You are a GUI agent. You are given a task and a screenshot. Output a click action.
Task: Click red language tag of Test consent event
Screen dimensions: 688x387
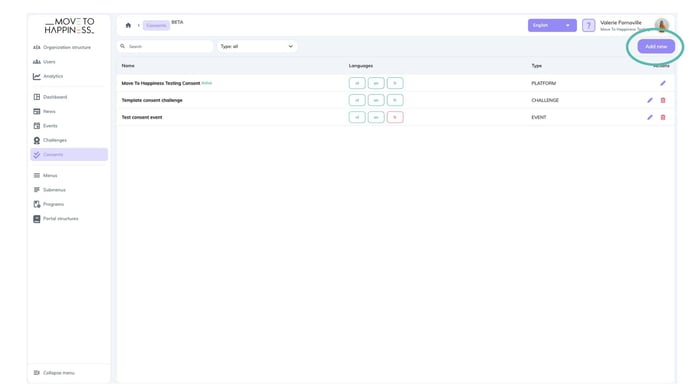click(395, 117)
